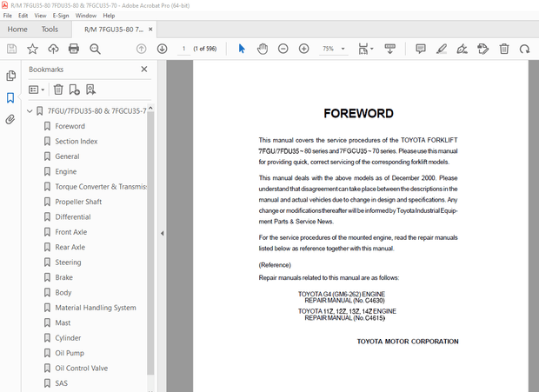Open the E-Sign menu
The height and width of the screenshot is (392, 539).
61,16
